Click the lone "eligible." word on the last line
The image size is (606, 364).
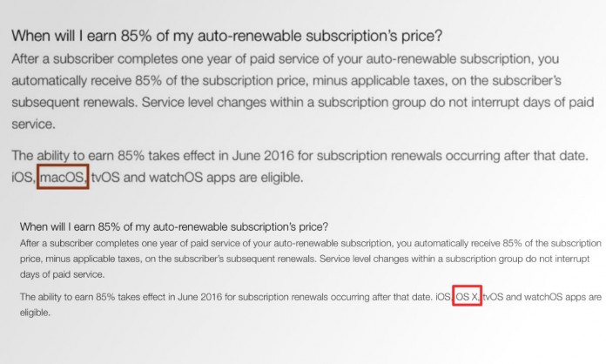click(x=35, y=313)
